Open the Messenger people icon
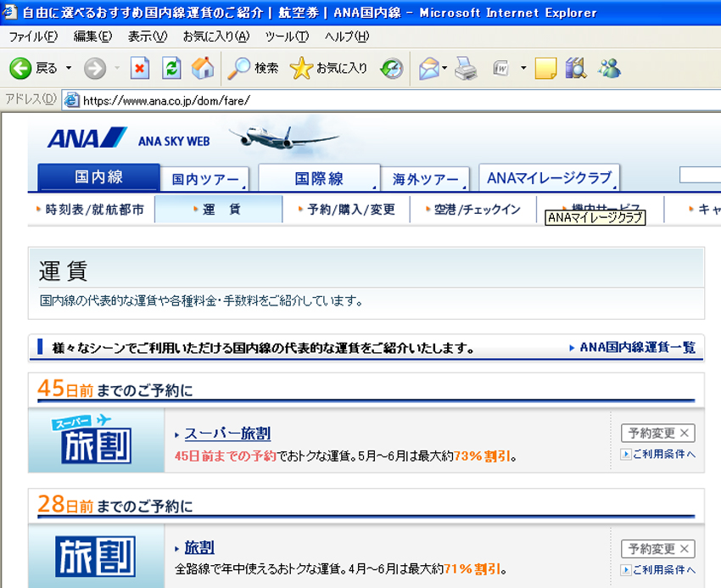 click(x=609, y=68)
